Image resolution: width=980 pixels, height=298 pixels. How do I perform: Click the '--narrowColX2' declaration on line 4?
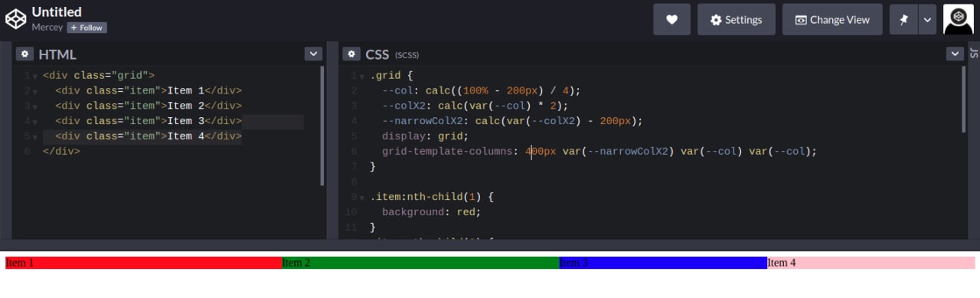coord(513,121)
